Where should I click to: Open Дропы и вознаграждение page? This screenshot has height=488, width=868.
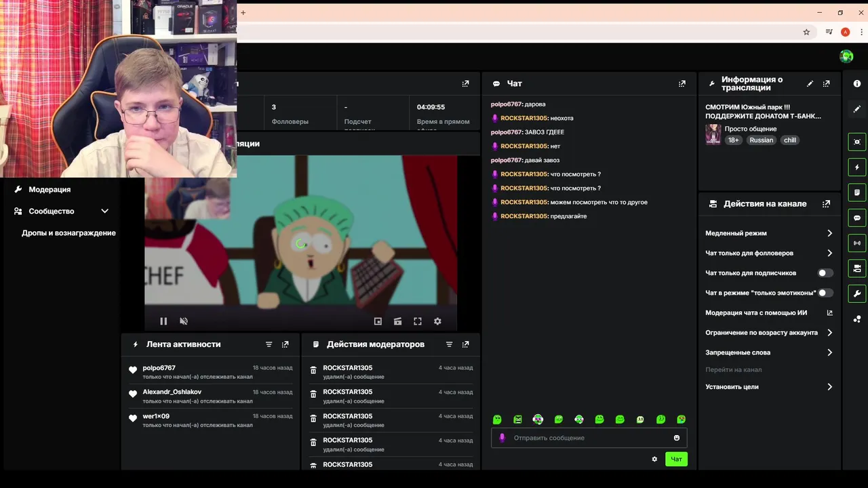tap(68, 233)
